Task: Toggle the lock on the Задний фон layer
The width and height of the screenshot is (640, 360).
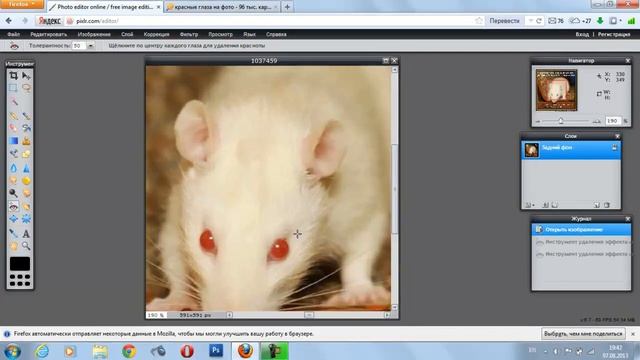Action: [614, 148]
